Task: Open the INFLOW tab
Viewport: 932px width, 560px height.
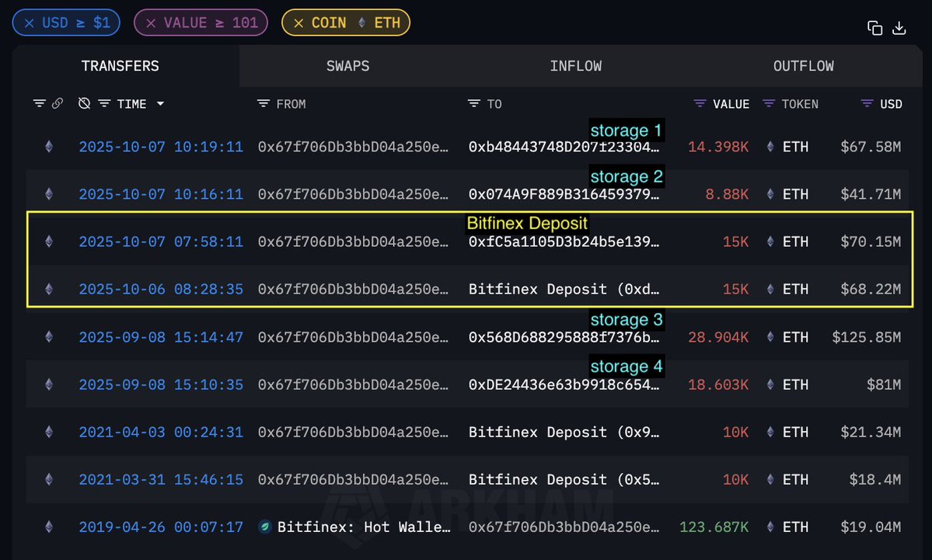Action: (575, 66)
